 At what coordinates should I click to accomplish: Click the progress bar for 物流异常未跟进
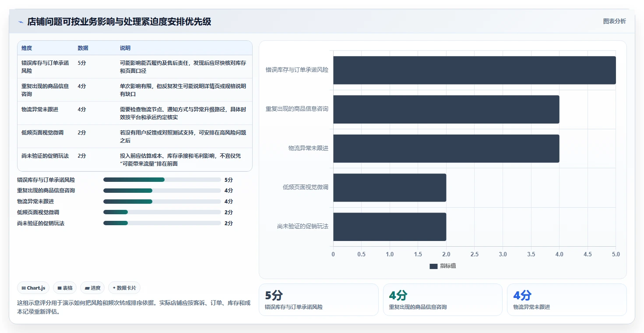[162, 202]
